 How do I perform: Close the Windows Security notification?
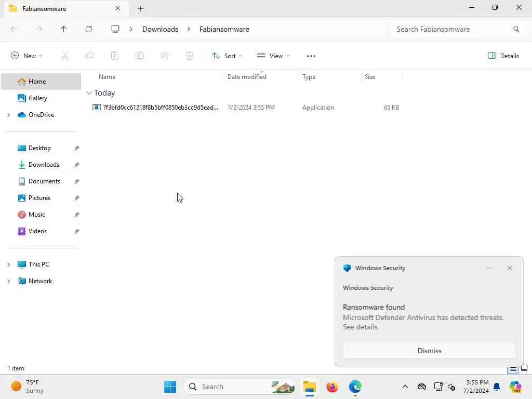coord(509,268)
